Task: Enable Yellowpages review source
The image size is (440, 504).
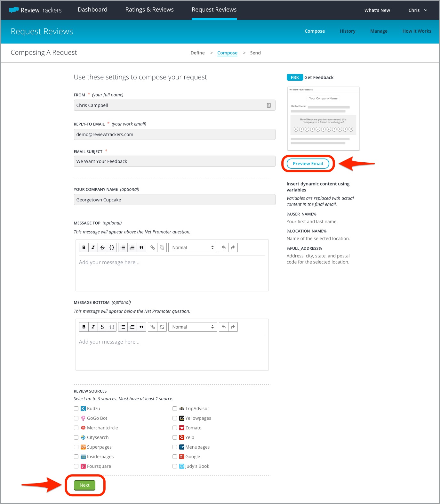Action: [x=175, y=418]
